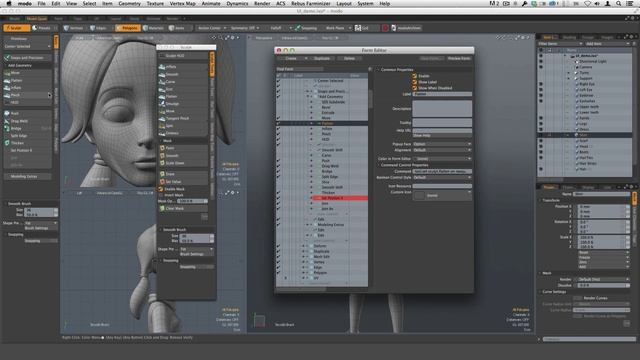The width and height of the screenshot is (640, 360).
Task: Open Popup Face dropdown
Action: tap(442, 144)
